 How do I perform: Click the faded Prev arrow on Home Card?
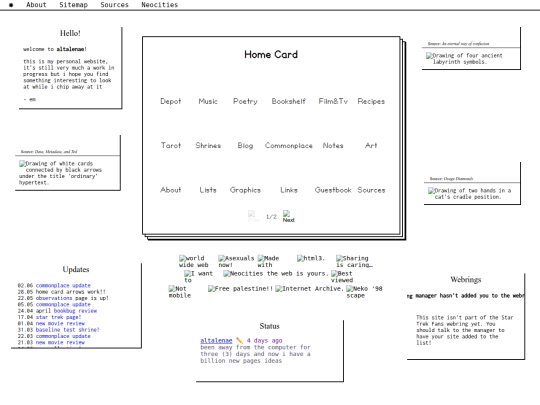(x=253, y=216)
